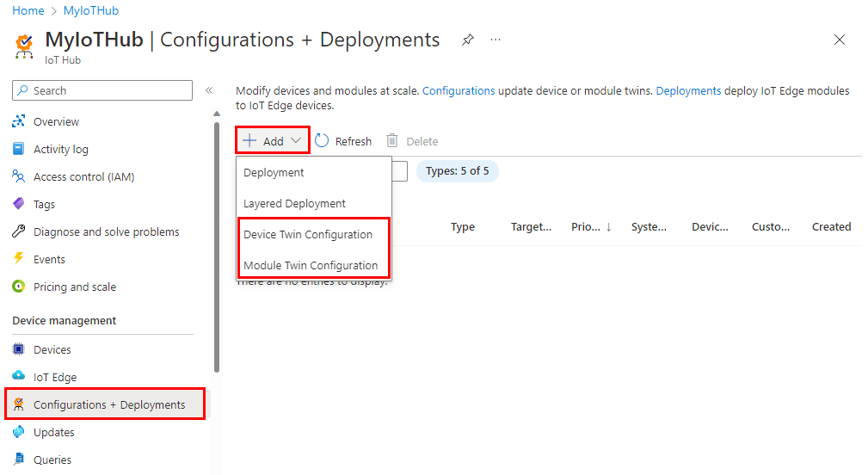Open the more options ellipsis in header
This screenshot has height=475, width=868.
pyautogui.click(x=496, y=40)
